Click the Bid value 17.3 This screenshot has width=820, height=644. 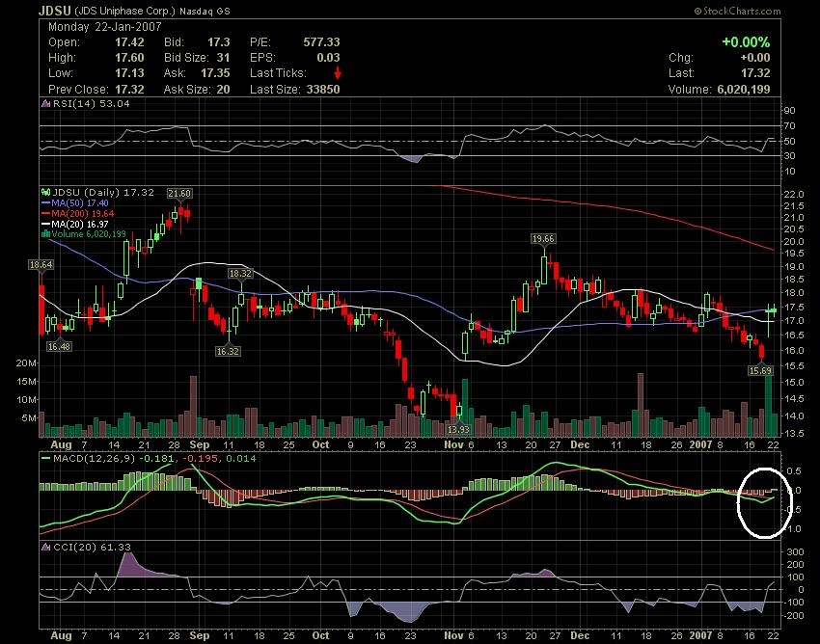click(219, 42)
